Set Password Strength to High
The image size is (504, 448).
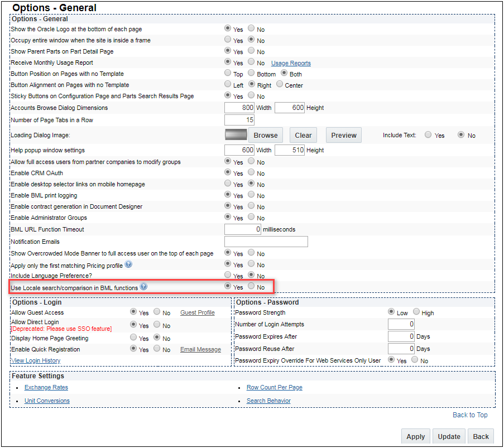click(416, 312)
